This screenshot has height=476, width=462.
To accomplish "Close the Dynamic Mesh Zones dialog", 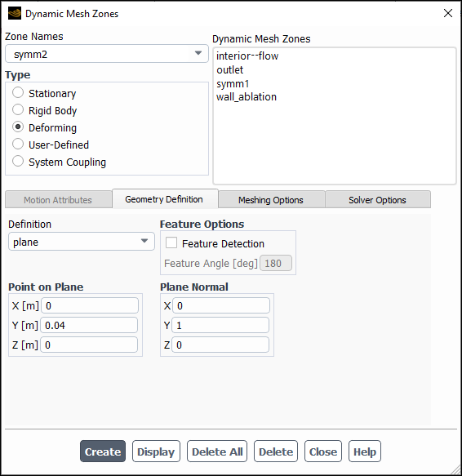I will pos(448,13).
